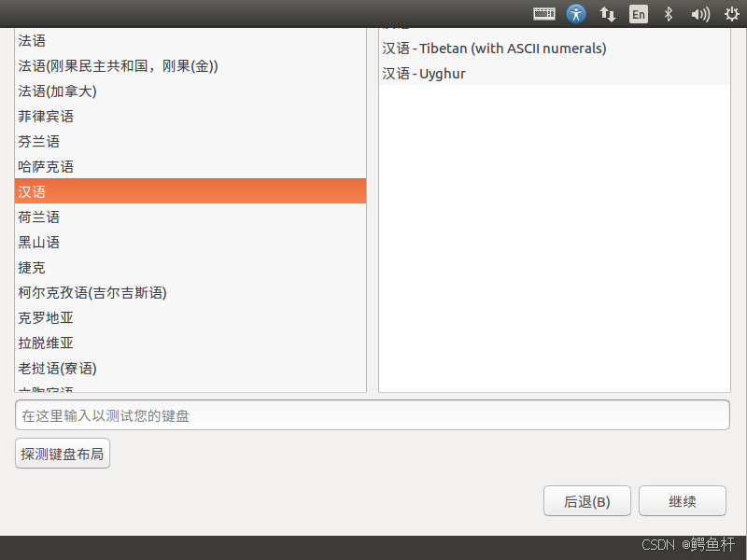Screen dimensions: 747x560
Task: Select 老挝语(寮语) in the language list
Action: point(190,368)
